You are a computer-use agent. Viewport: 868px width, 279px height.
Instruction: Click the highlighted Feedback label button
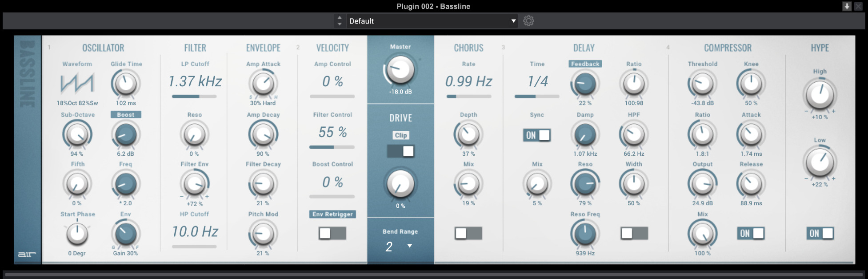click(585, 64)
